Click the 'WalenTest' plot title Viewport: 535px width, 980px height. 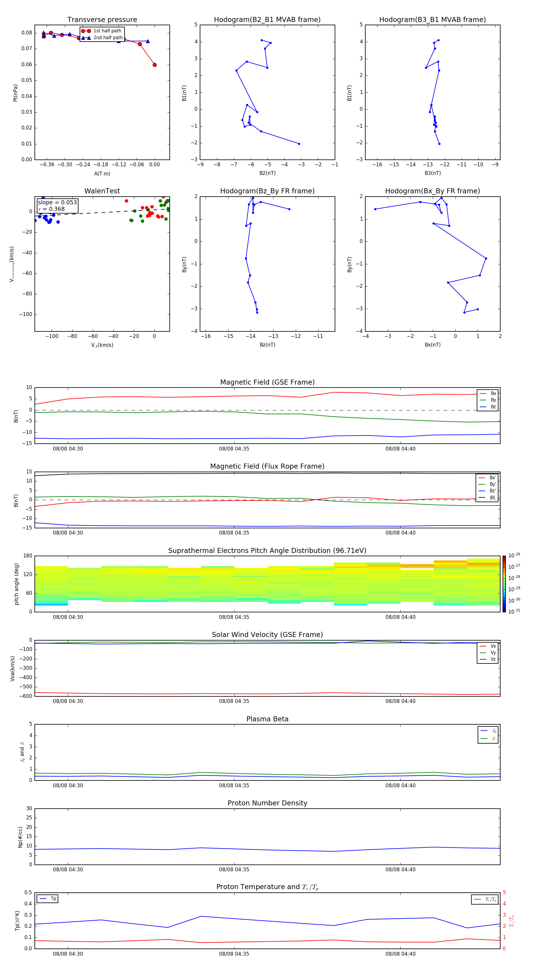[102, 191]
